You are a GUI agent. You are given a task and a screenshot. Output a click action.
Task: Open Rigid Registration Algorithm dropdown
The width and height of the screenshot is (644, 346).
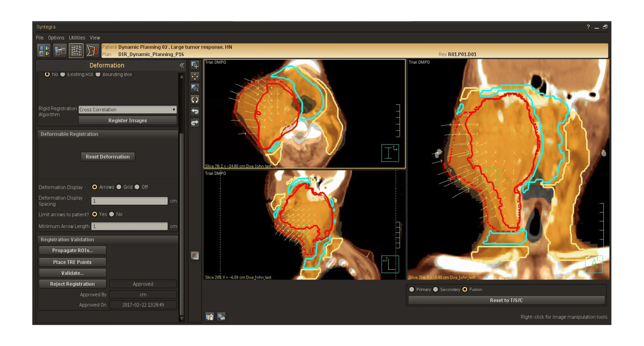127,110
